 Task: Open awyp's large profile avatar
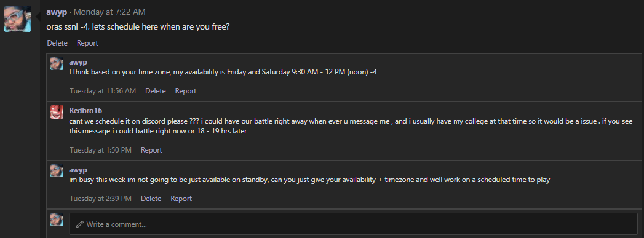pyautogui.click(x=17, y=18)
